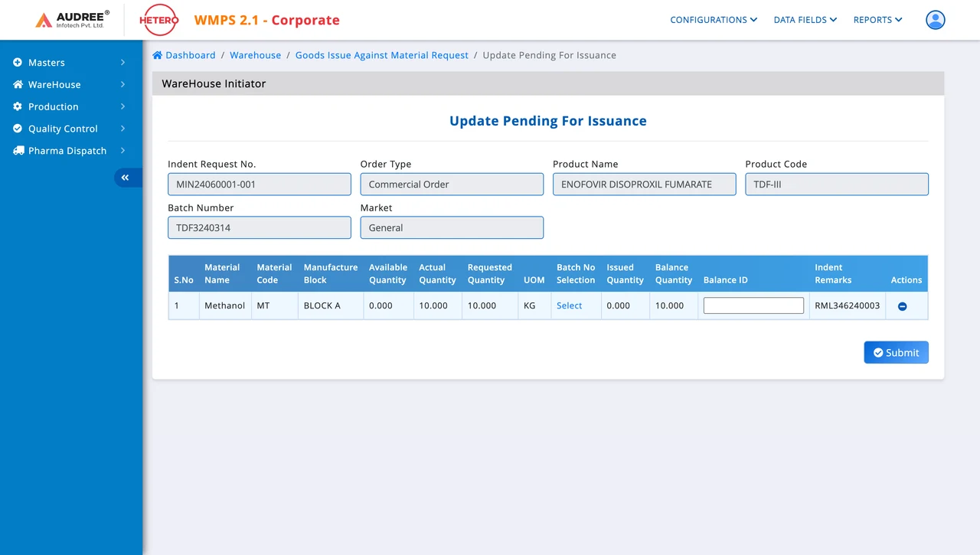Viewport: 980px width, 555px height.
Task: Open the Data Fields dropdown menu
Action: pyautogui.click(x=805, y=20)
